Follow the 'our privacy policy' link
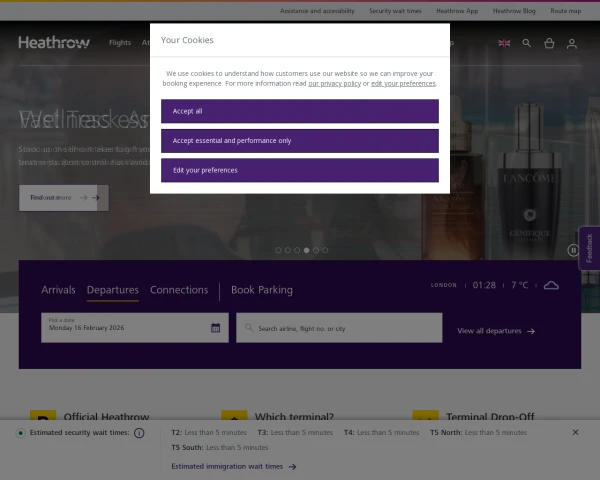Image resolution: width=600 pixels, height=480 pixels. pyautogui.click(x=334, y=83)
